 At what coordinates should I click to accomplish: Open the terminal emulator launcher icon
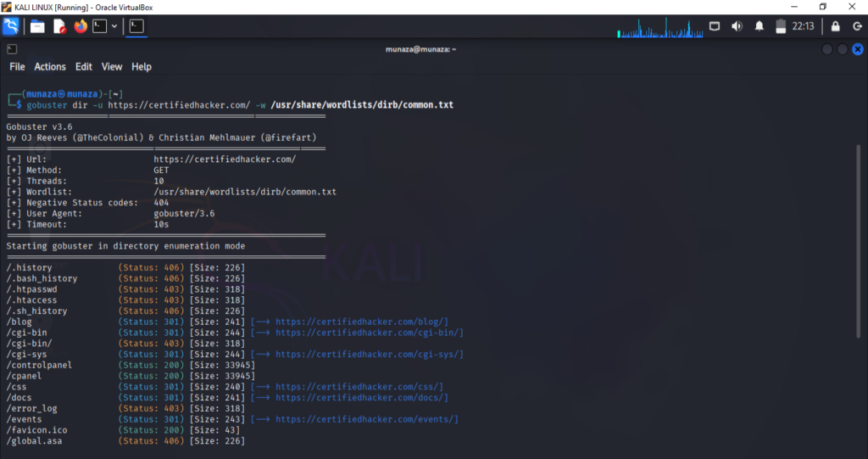(x=100, y=26)
